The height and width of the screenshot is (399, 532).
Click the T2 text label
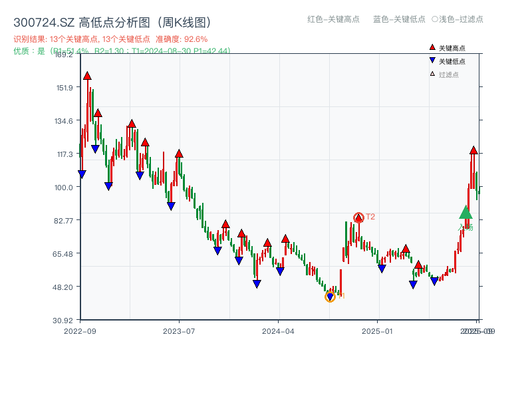click(370, 217)
